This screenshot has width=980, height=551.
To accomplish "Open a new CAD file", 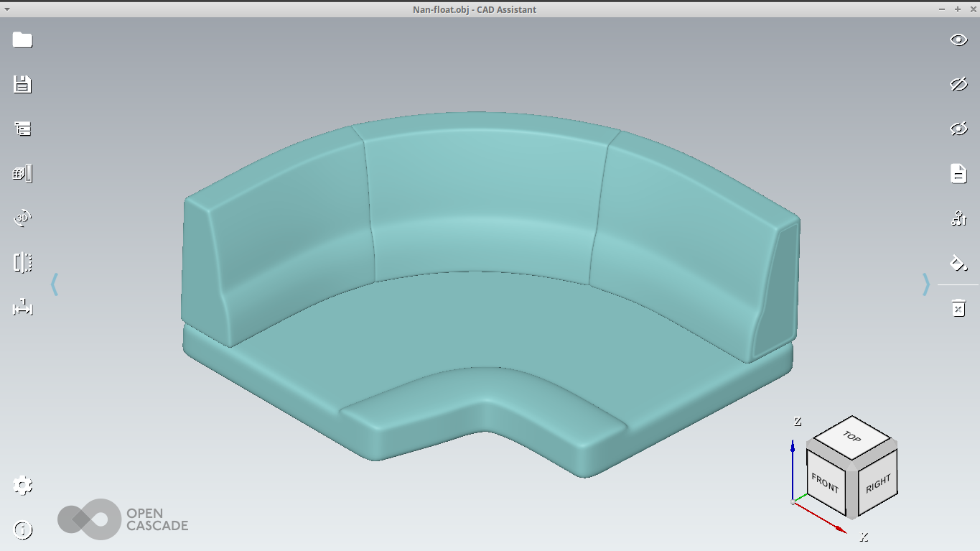I will click(22, 40).
